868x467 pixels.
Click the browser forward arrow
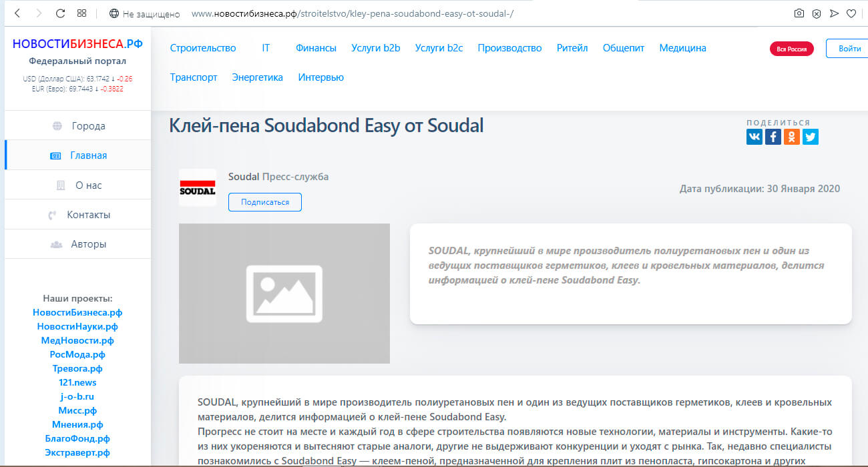[39, 13]
